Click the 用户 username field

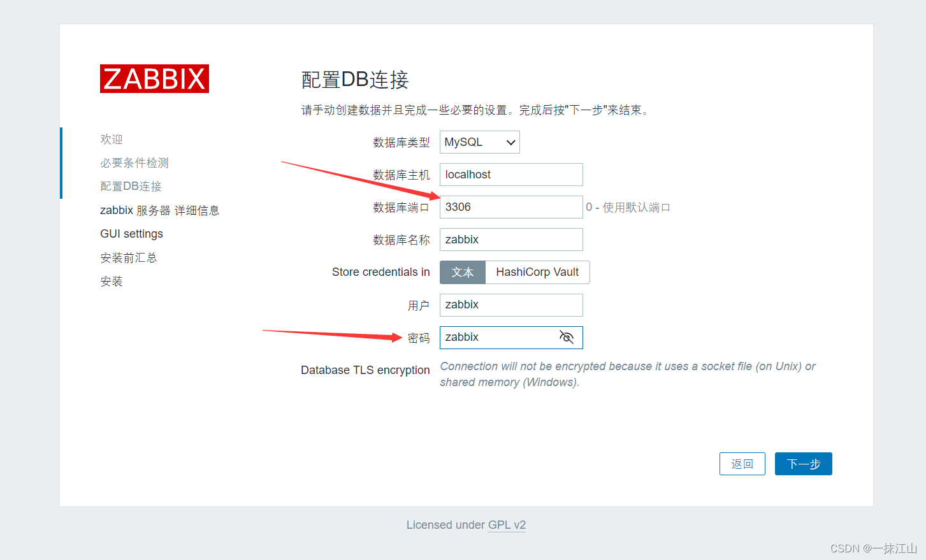tap(511, 305)
